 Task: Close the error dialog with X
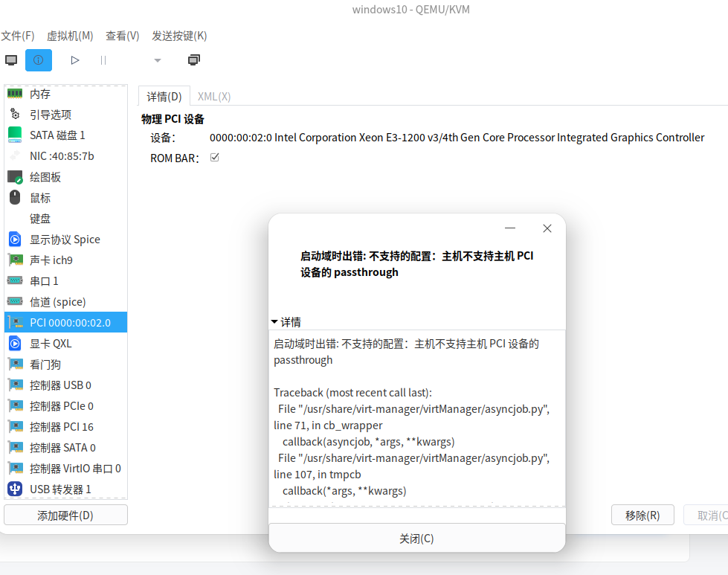click(x=547, y=228)
